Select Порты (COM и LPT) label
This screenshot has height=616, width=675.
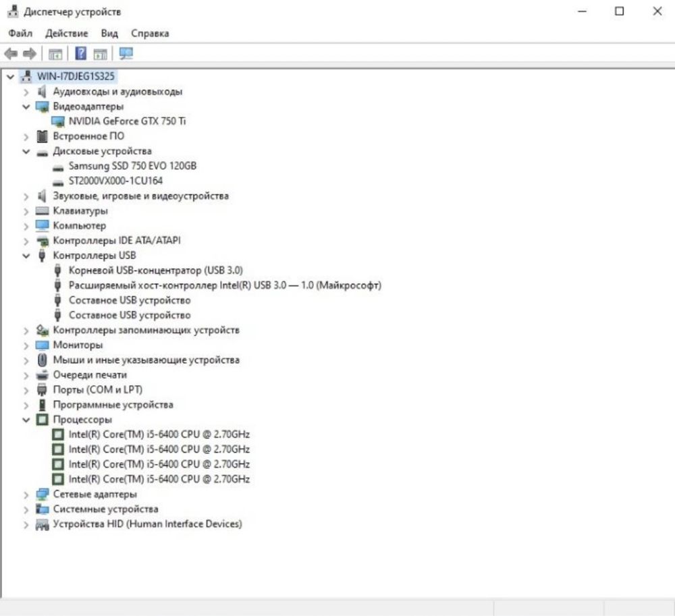click(x=98, y=390)
